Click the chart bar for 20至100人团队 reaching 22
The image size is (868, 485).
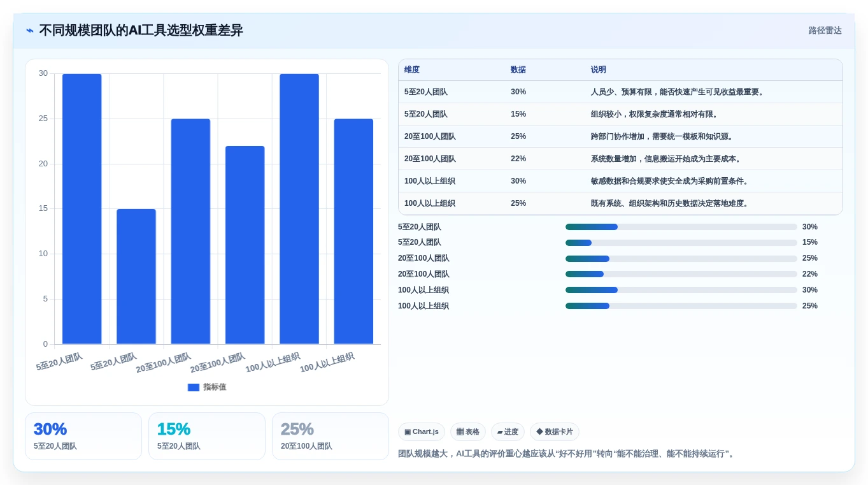coord(245,245)
